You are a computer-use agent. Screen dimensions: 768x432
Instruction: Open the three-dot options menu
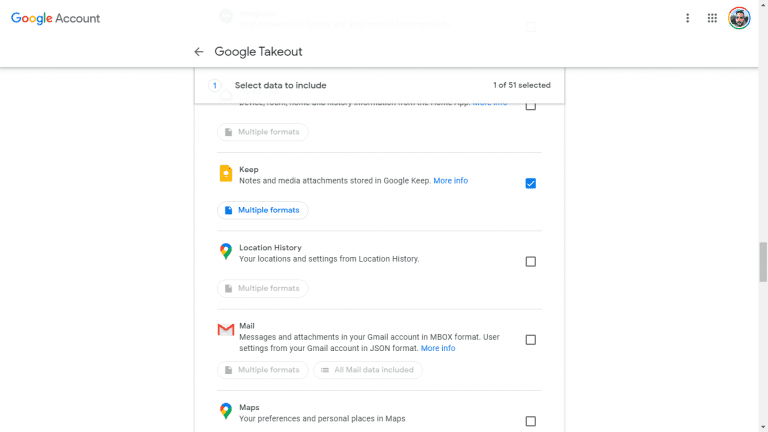click(x=687, y=18)
